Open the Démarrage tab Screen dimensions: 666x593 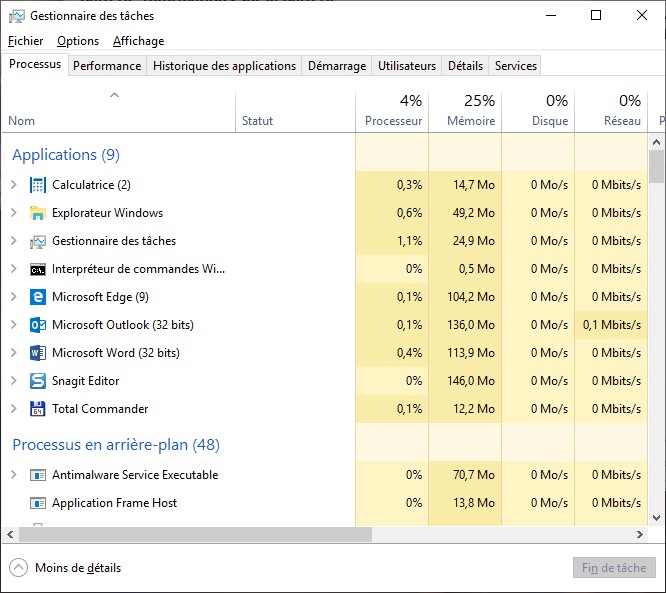click(x=336, y=66)
